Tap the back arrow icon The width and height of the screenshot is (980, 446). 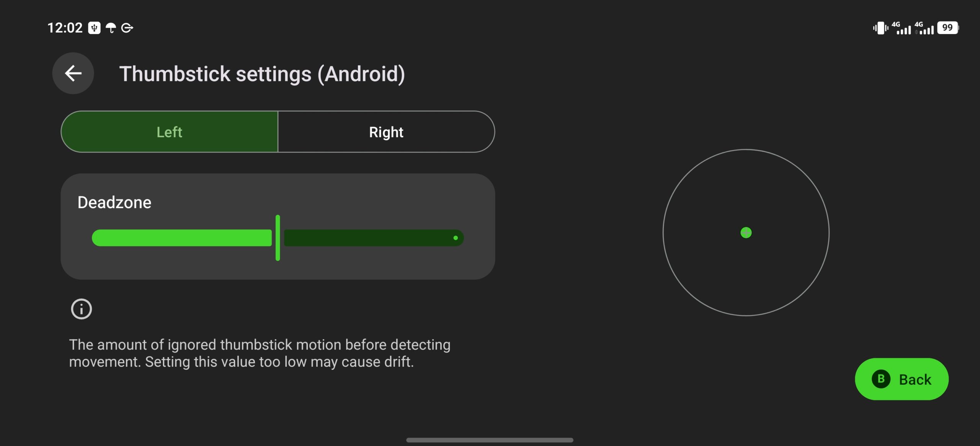click(73, 73)
